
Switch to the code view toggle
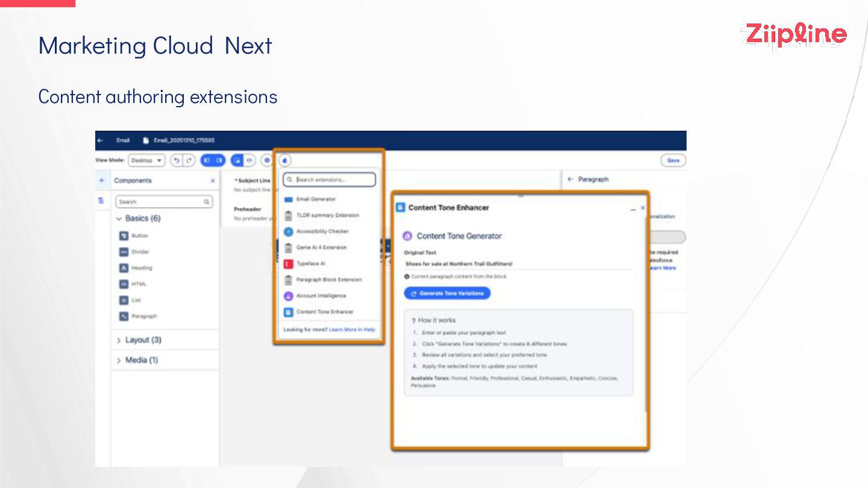point(250,161)
